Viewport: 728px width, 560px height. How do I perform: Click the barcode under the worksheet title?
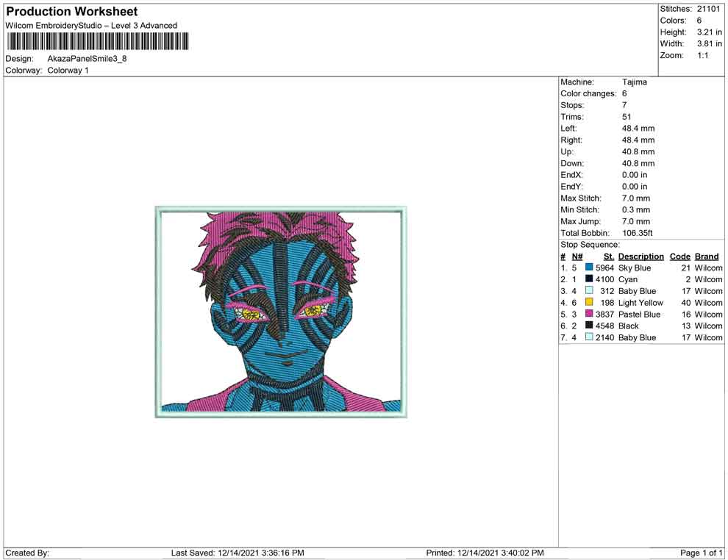tap(98, 41)
